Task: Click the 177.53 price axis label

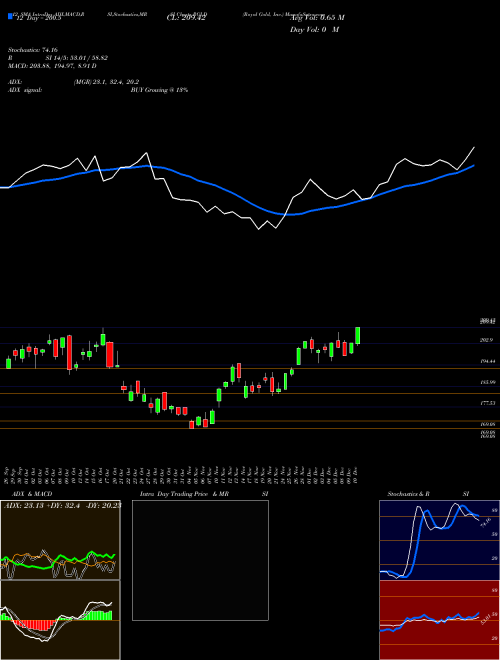Action: [487, 403]
